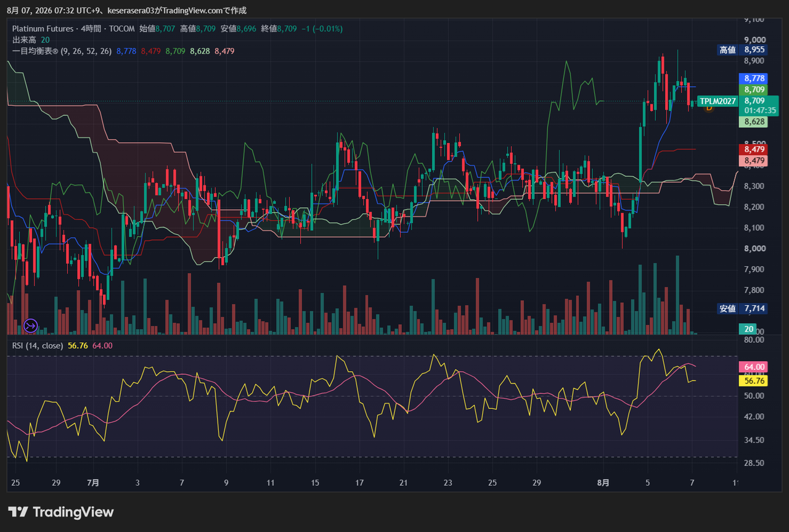Click the snapshot header mentioning keserasera03
Image resolution: width=789 pixels, height=532 pixels.
click(x=126, y=10)
